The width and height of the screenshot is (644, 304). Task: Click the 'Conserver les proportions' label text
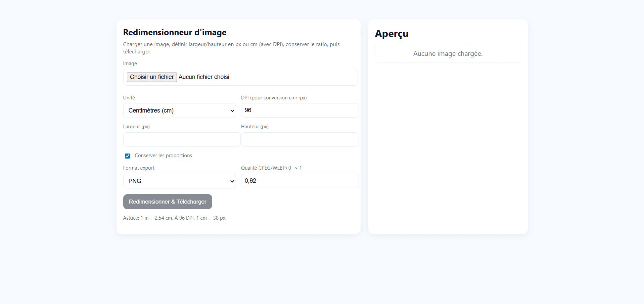pos(163,156)
